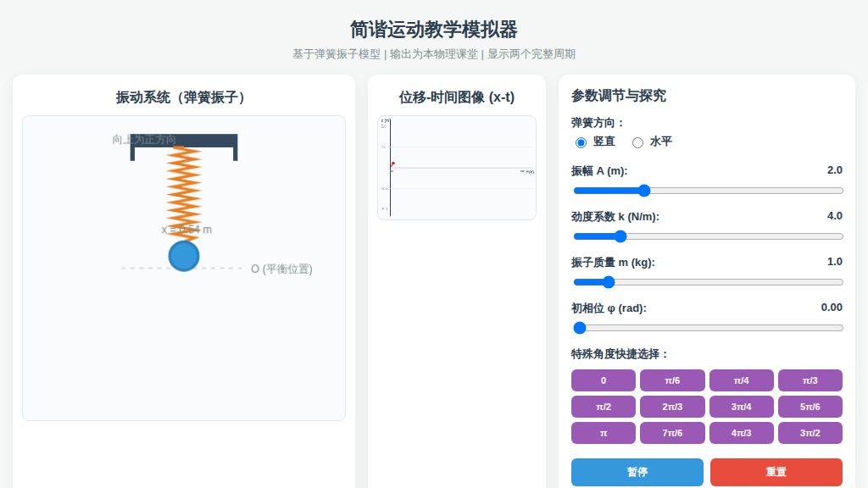Click the 参数调节与探究 heading
The width and height of the screenshot is (868, 488).
pos(618,96)
